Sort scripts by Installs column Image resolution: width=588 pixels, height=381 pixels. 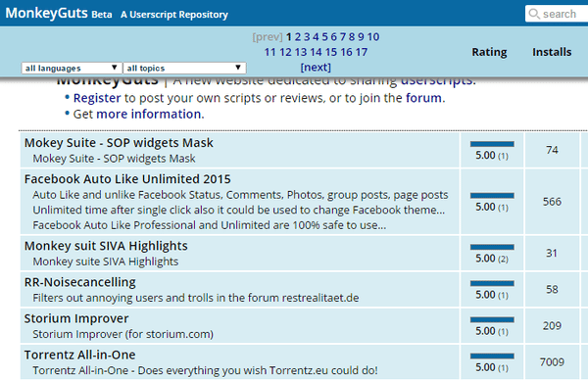552,52
